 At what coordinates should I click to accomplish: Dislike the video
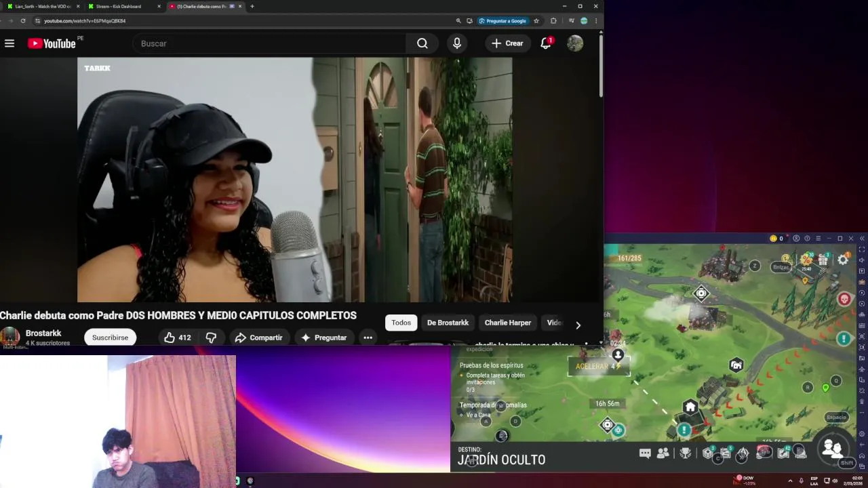pyautogui.click(x=211, y=338)
